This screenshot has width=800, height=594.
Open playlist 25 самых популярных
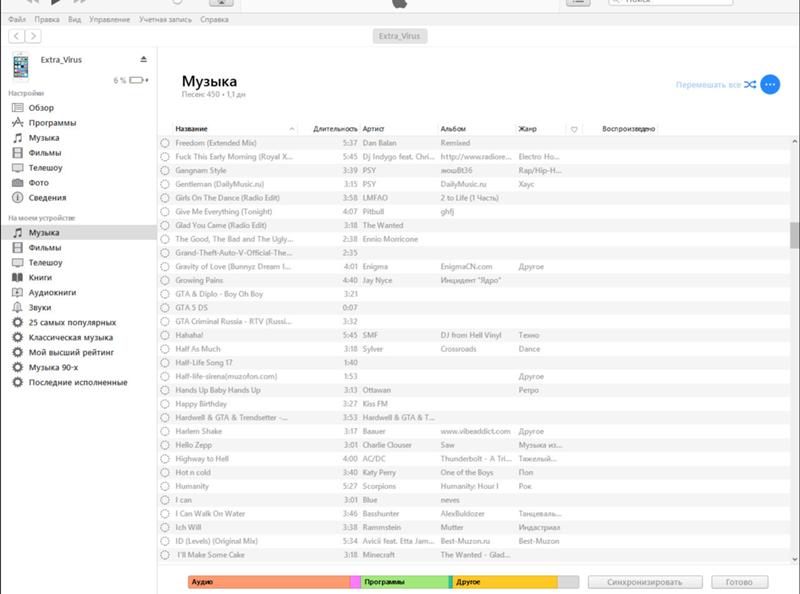click(x=72, y=323)
